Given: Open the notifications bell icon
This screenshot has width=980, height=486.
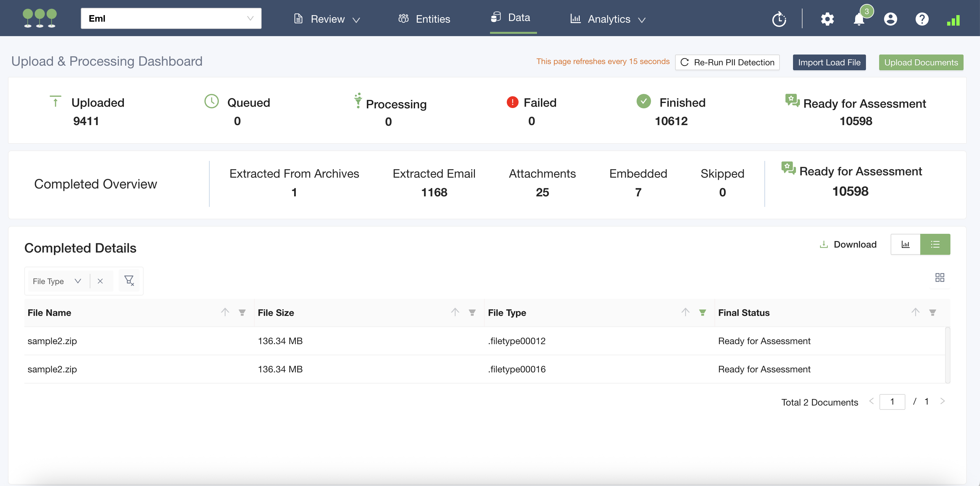Looking at the screenshot, I should point(859,19).
